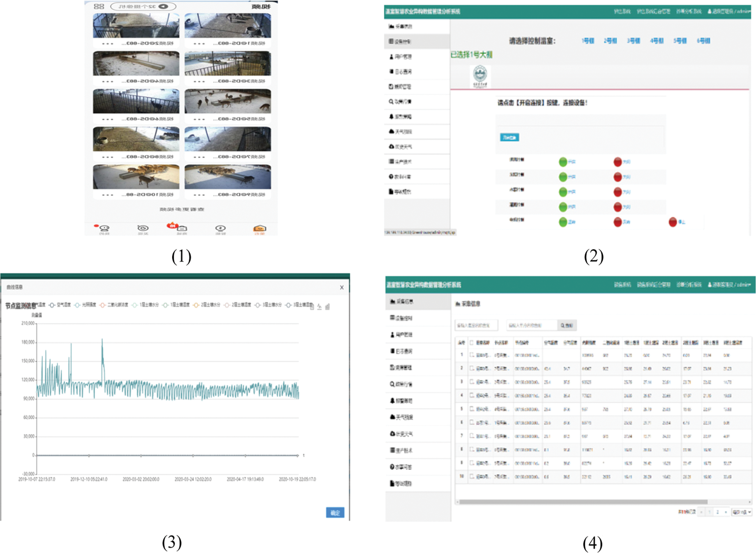Click green open indicator in first control row

coord(563,162)
